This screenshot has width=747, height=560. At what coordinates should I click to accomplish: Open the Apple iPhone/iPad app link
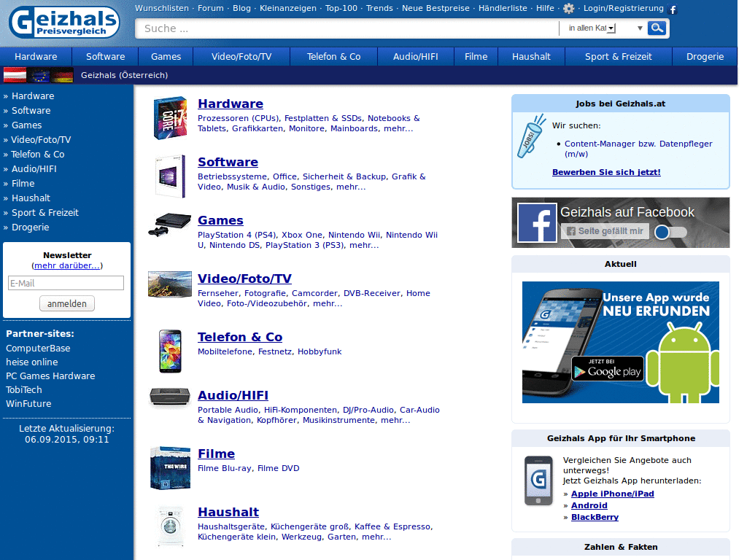613,494
